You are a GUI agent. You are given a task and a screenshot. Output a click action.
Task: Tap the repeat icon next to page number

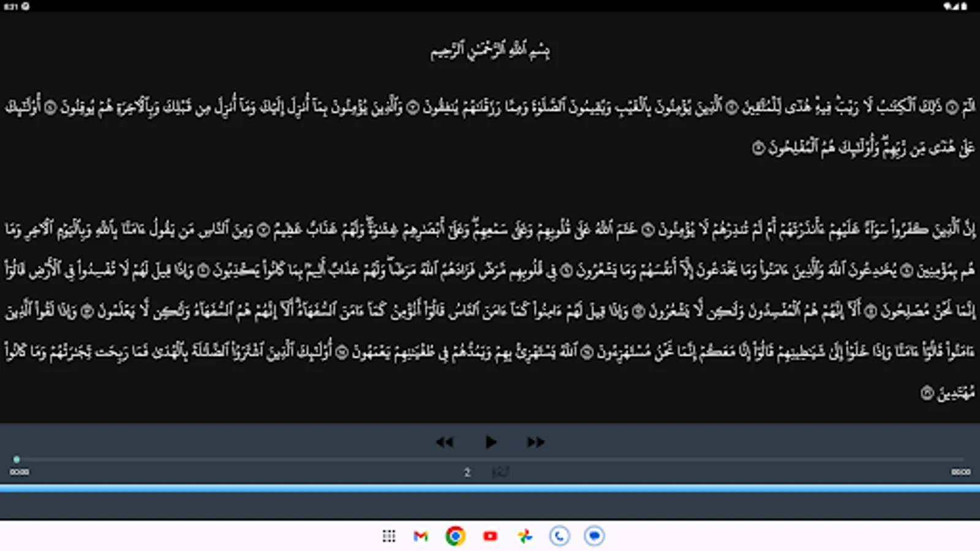coord(499,472)
